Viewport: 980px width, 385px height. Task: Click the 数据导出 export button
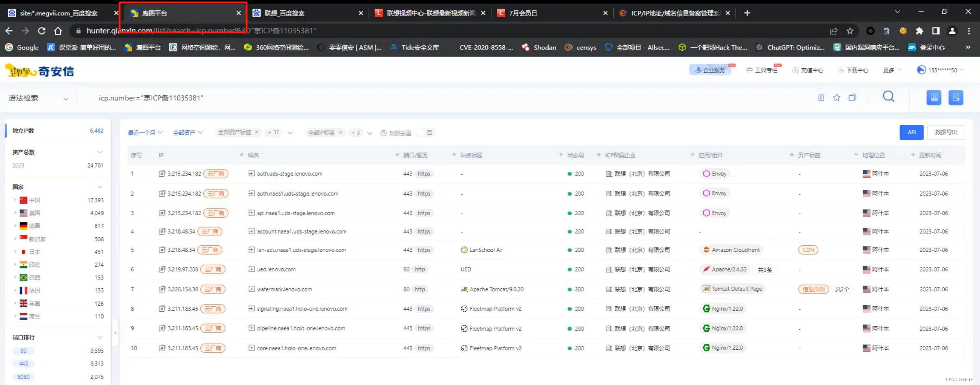[x=946, y=132]
